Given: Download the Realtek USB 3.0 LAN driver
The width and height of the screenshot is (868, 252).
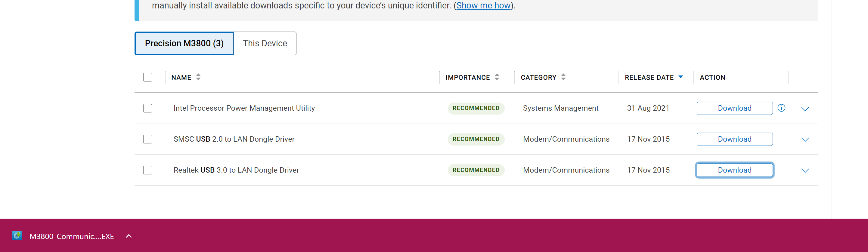Looking at the screenshot, I should (734, 170).
